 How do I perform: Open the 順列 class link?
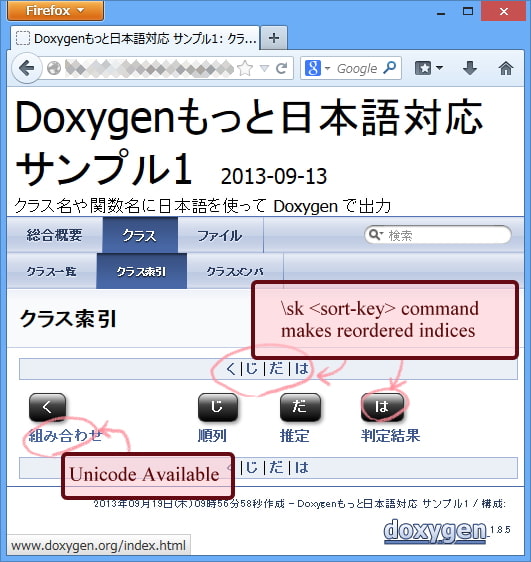212,435
